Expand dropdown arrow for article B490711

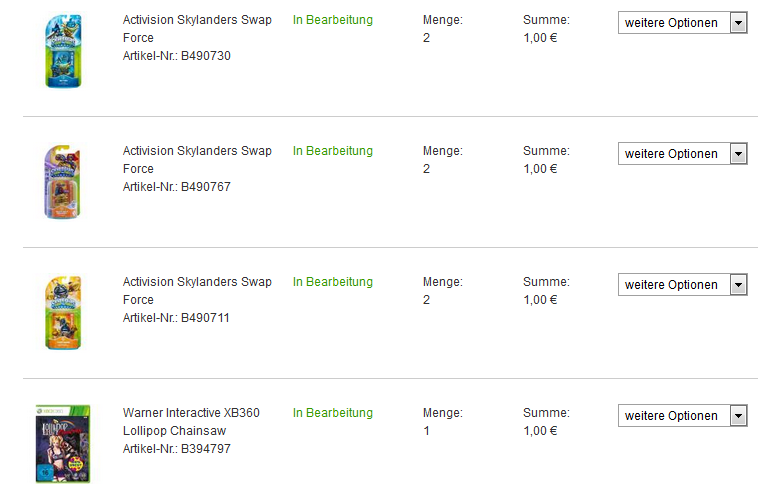738,285
